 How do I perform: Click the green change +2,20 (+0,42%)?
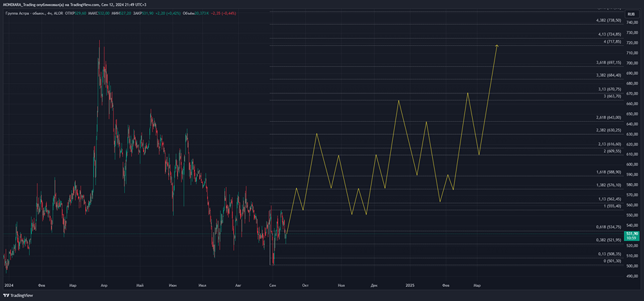click(x=168, y=13)
